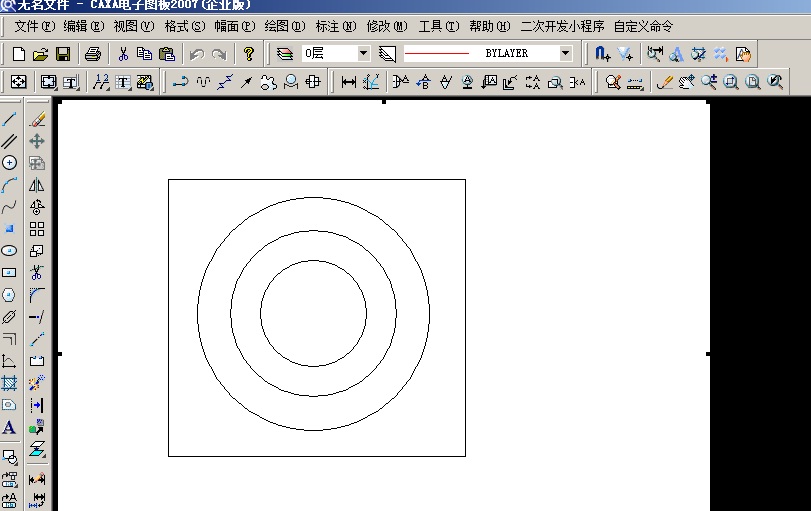This screenshot has width=811, height=511.
Task: Click the Save floppy disk icon
Action: point(62,53)
